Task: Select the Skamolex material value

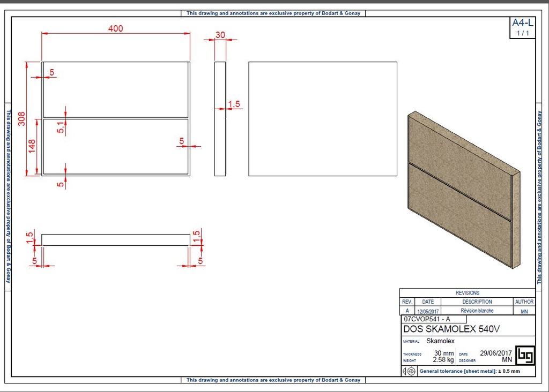Action: tap(440, 341)
